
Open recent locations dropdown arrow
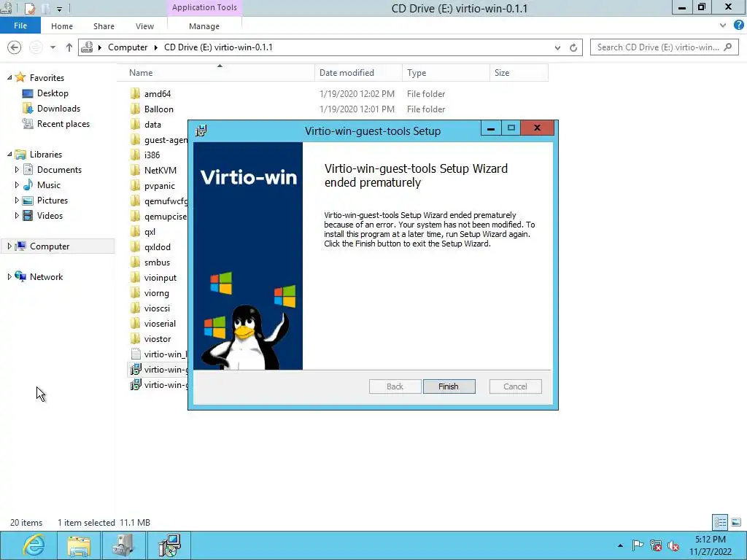coord(53,47)
